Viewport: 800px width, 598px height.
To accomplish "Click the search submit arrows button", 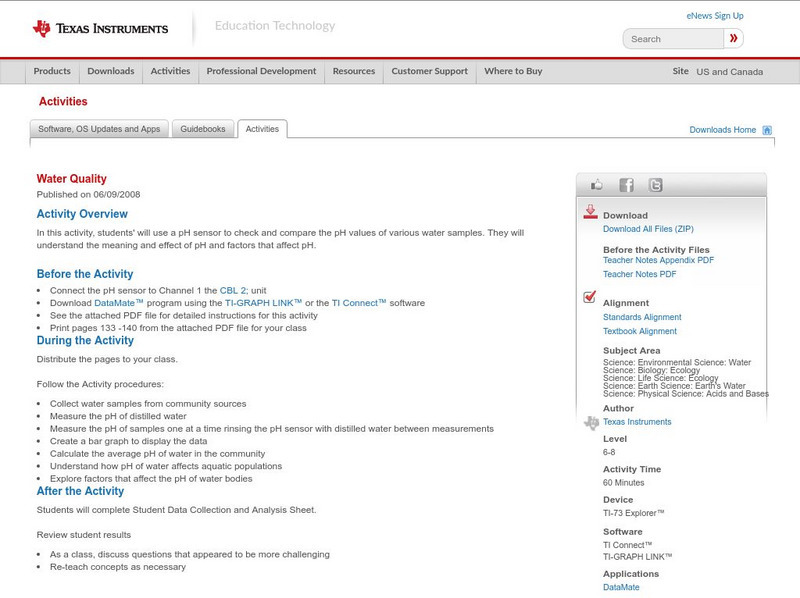I will pyautogui.click(x=733, y=38).
